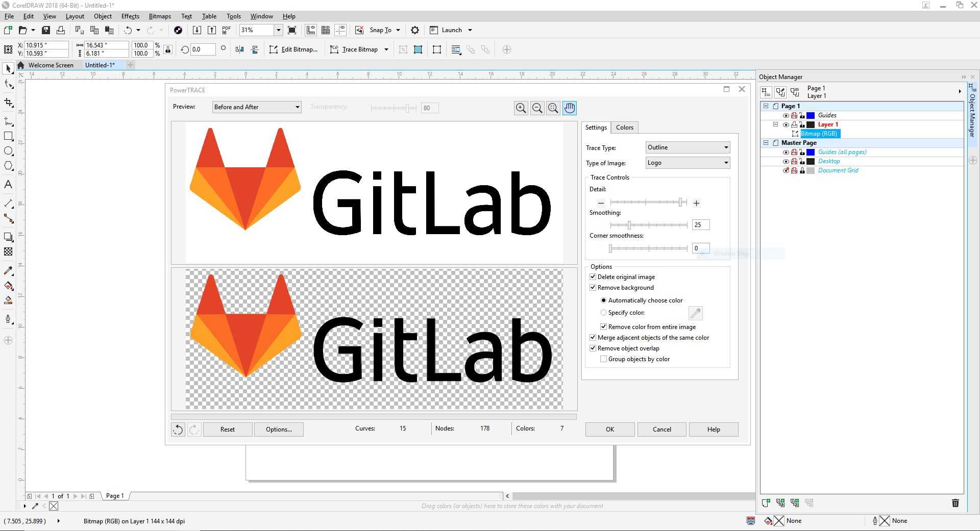Click Cancel in the PowerTRACE dialog
This screenshot has width=980, height=531.
(x=662, y=429)
